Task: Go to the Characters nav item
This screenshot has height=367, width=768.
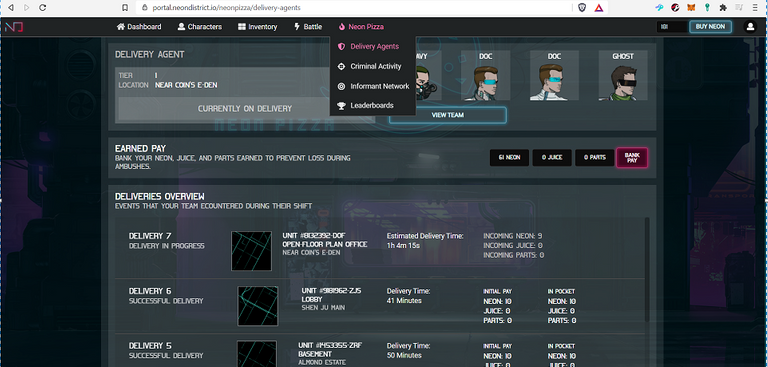Action: pos(200,26)
